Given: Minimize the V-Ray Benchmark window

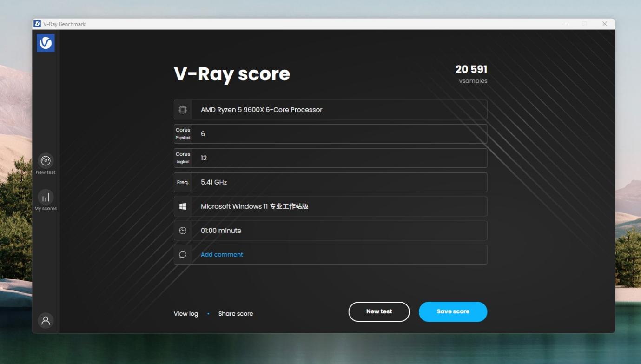Looking at the screenshot, I should pos(564,24).
